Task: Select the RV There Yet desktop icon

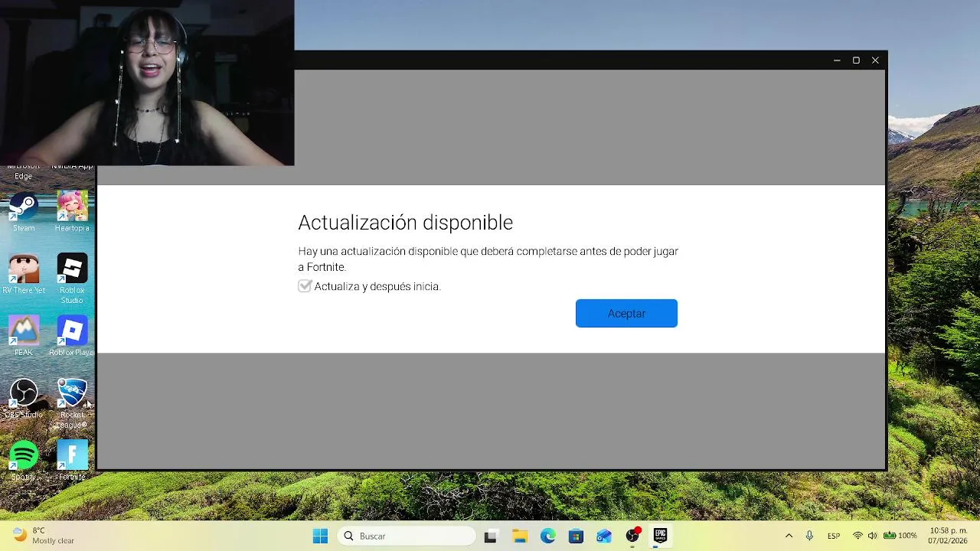Action: (x=24, y=274)
